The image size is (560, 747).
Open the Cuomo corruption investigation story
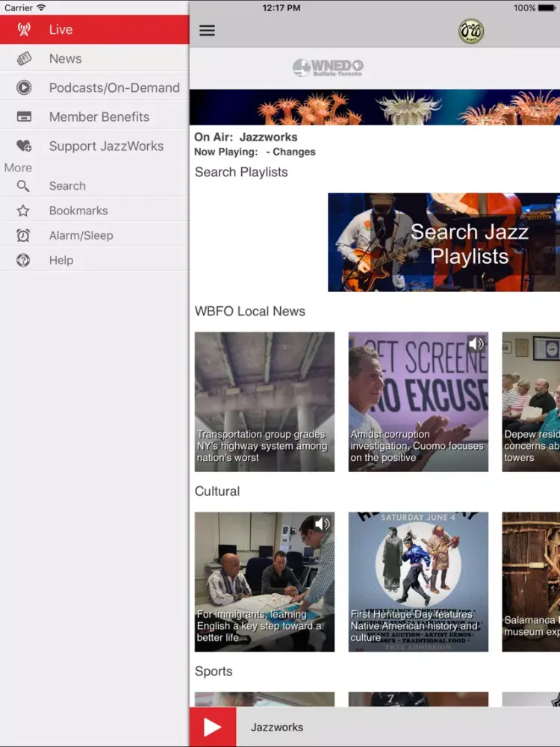pyautogui.click(x=418, y=402)
